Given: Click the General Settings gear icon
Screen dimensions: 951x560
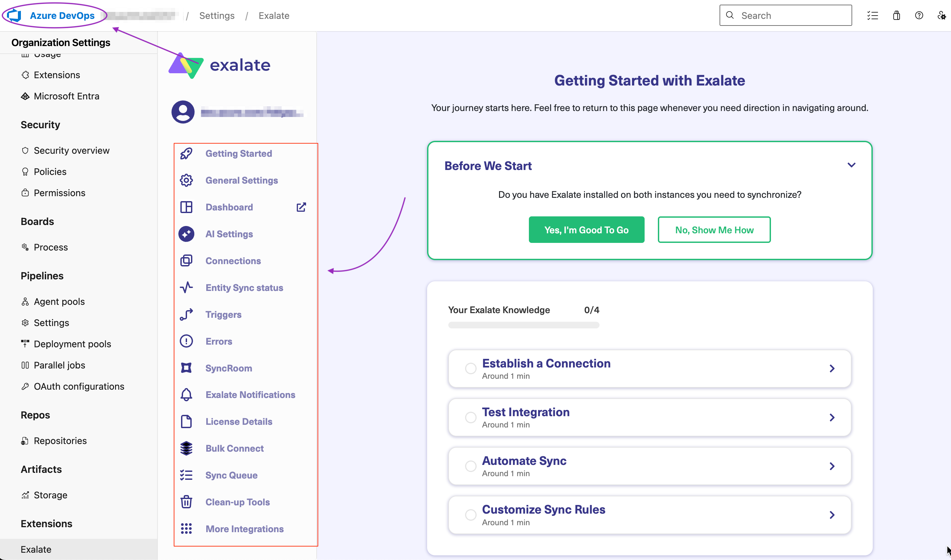Looking at the screenshot, I should (186, 180).
